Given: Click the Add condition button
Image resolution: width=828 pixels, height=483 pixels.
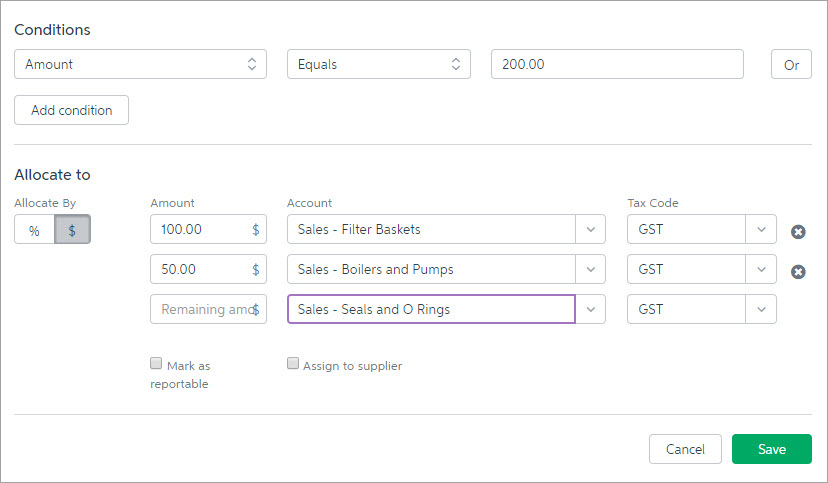Looking at the screenshot, I should pyautogui.click(x=71, y=110).
